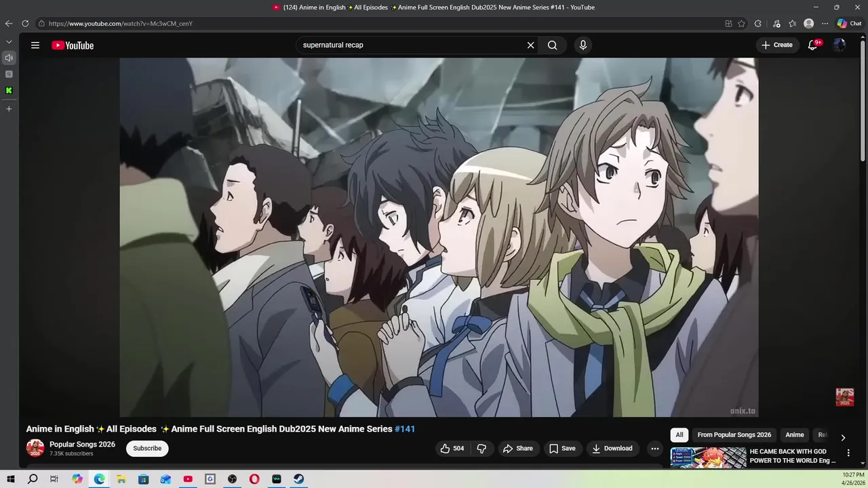Viewport: 868px width, 488px height.
Task: Click the channel watermark in video corner
Action: [844, 397]
